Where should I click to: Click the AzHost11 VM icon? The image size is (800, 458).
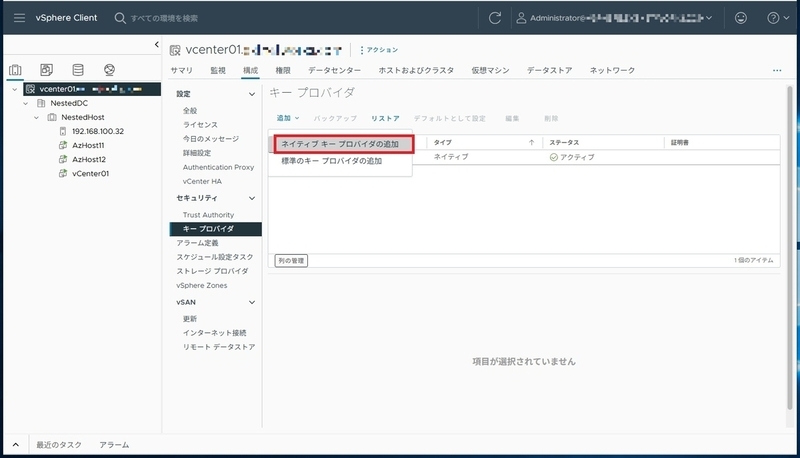[63, 145]
